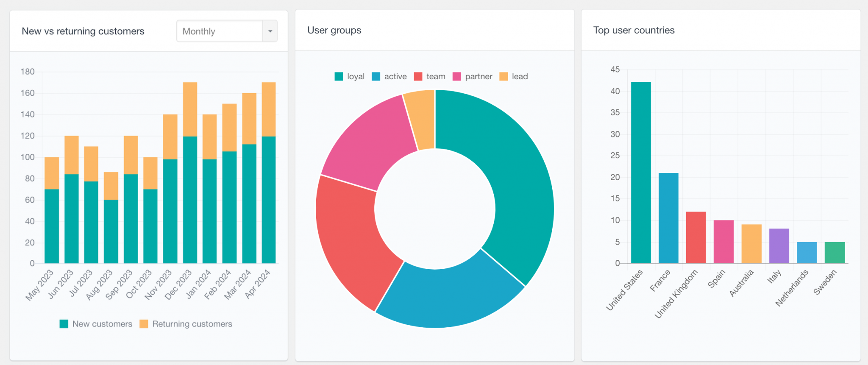868x365 pixels.
Task: Click the United Kingdom bar
Action: 696,237
